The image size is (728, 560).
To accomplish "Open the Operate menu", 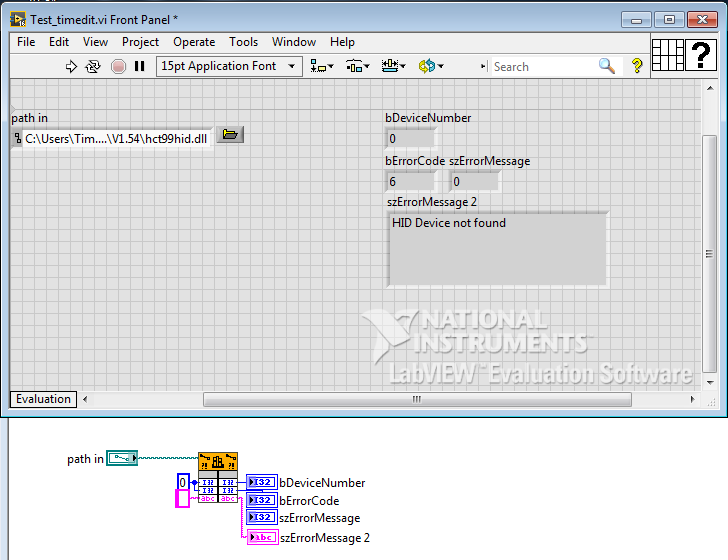I will pyautogui.click(x=194, y=42).
